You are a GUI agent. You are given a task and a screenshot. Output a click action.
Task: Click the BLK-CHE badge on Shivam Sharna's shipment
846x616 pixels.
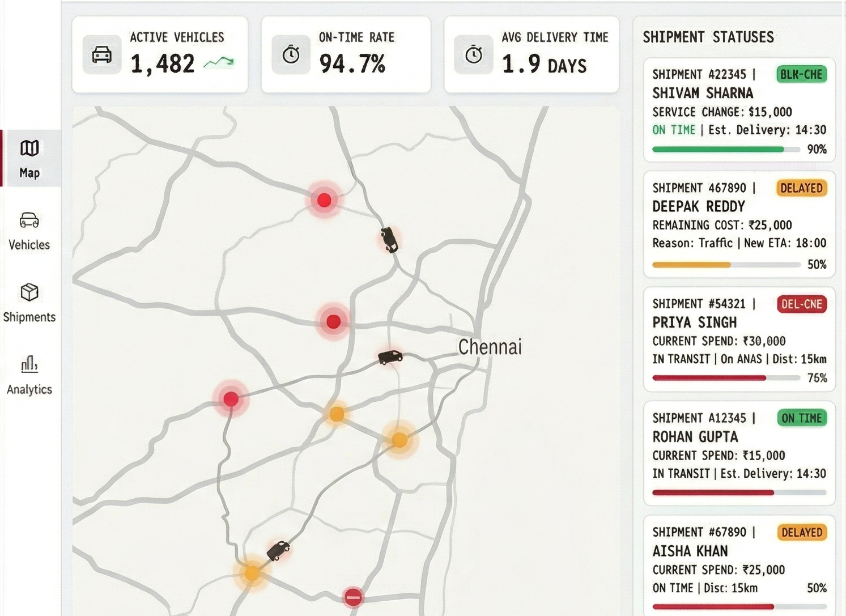tap(801, 74)
